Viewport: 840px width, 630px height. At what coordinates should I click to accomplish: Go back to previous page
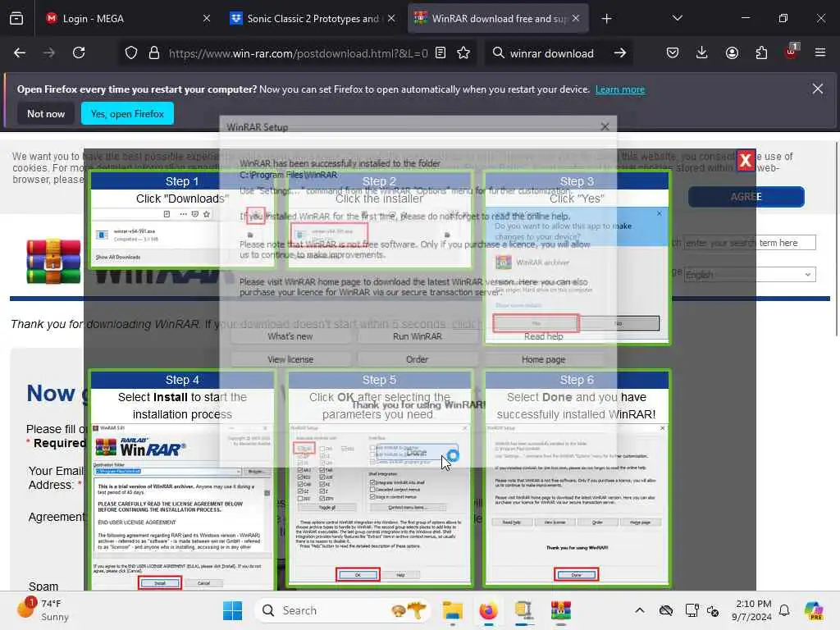[x=20, y=53]
